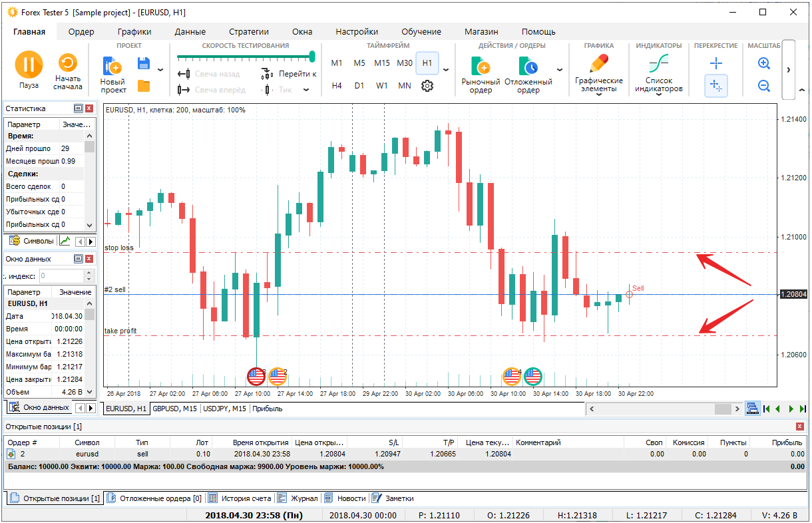Expand the List of indicators dropdown

[658, 94]
